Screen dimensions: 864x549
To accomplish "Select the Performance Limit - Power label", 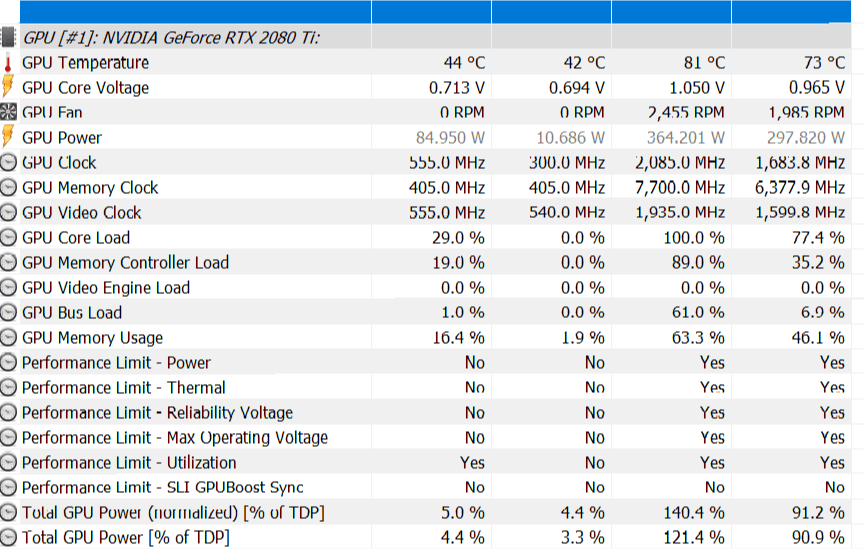I will tap(116, 363).
